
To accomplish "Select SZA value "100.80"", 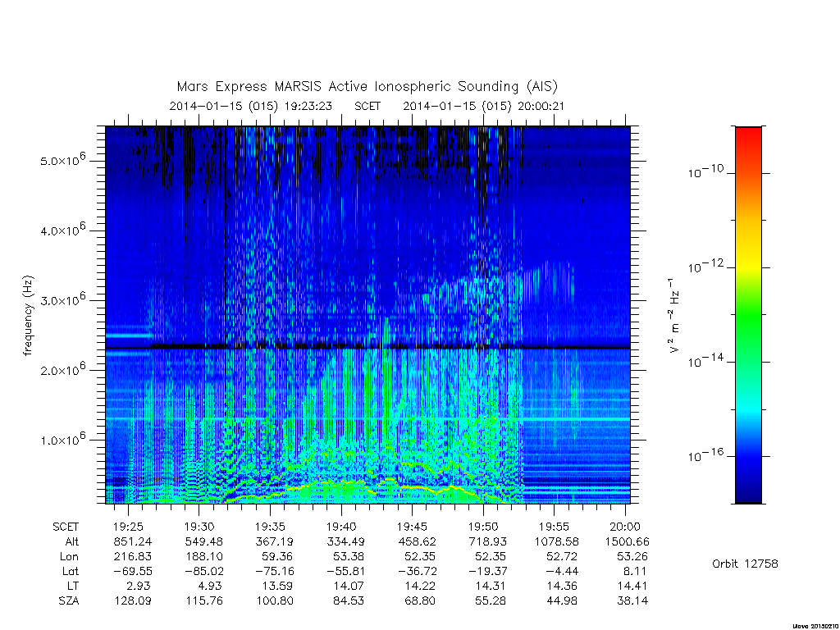I will (275, 600).
